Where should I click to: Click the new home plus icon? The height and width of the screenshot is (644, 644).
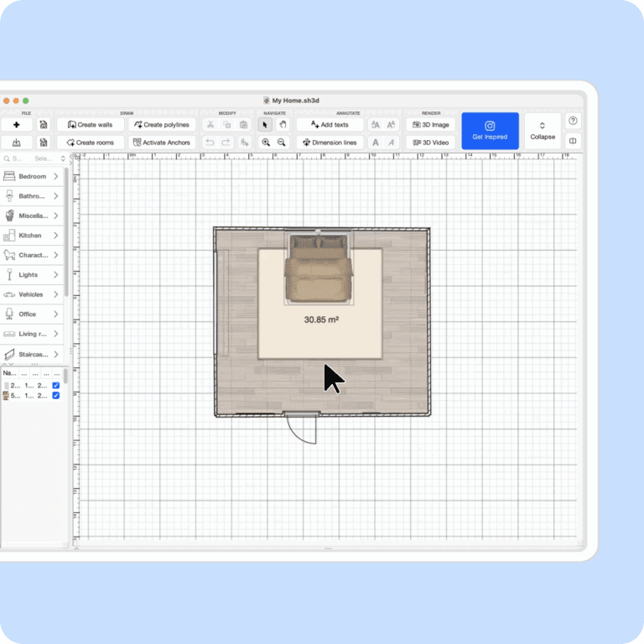pyautogui.click(x=17, y=125)
